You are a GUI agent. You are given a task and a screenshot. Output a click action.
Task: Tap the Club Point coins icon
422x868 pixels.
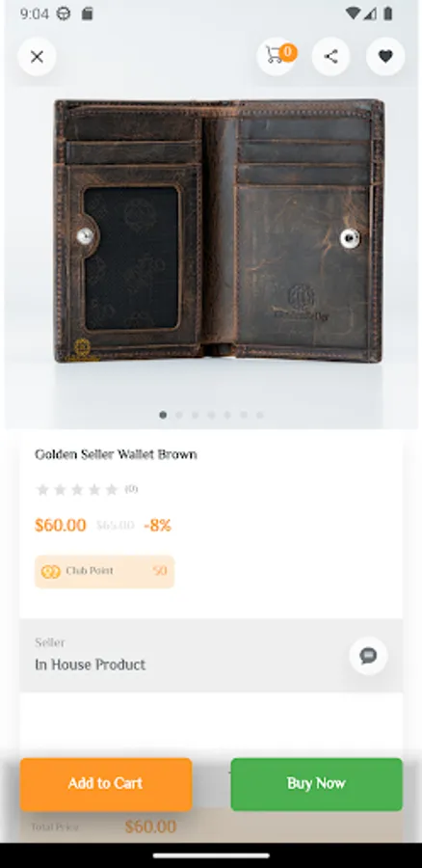50,572
